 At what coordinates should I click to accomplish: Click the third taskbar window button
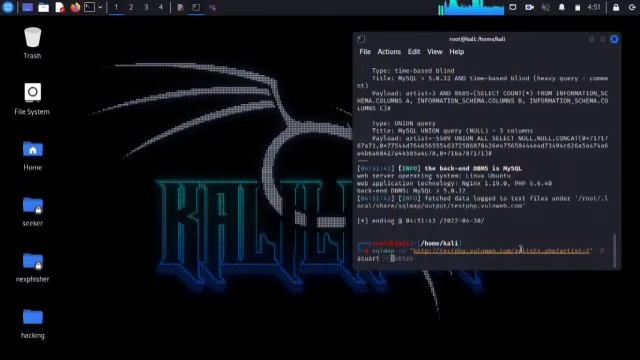click(212, 7)
